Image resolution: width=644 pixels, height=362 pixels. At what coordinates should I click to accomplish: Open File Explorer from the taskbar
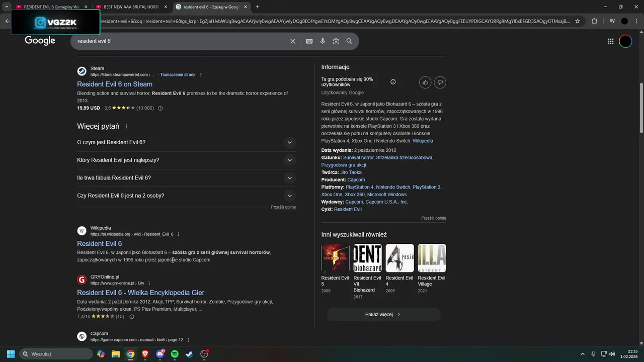pyautogui.click(x=116, y=354)
